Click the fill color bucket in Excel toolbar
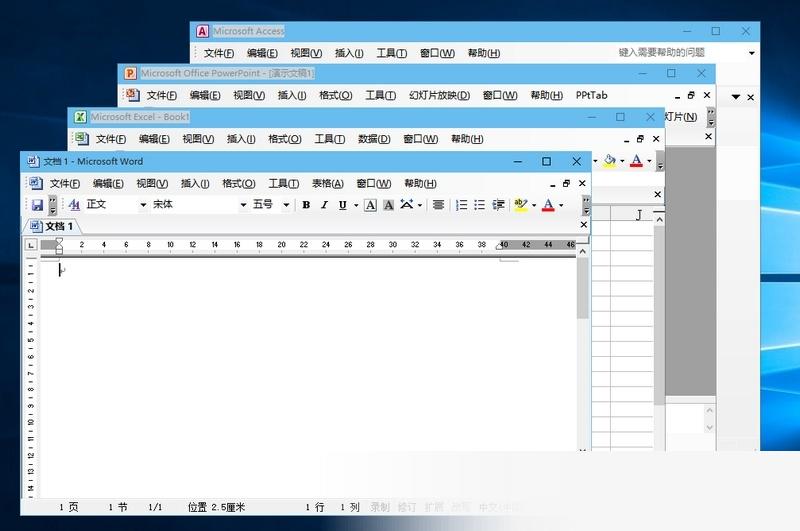This screenshot has height=531, width=800. coord(609,161)
